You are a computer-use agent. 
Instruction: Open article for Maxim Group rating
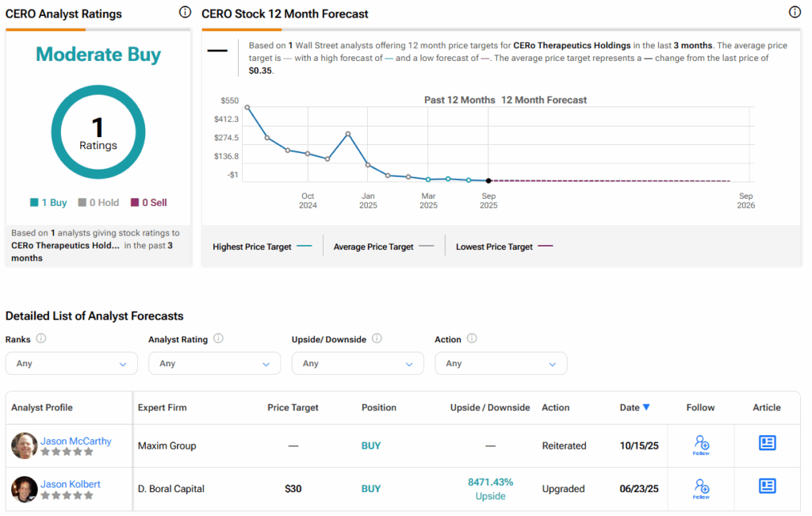(x=767, y=444)
